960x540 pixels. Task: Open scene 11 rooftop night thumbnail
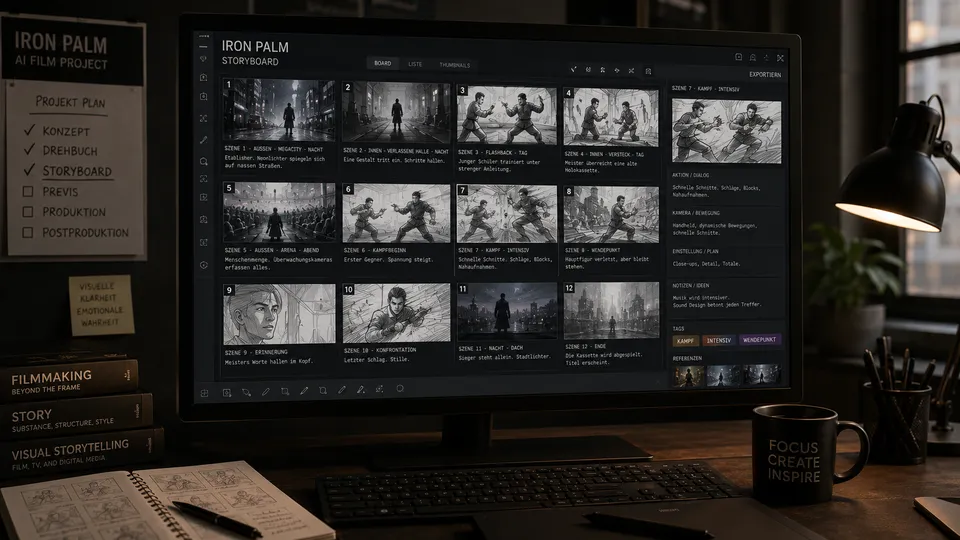click(507, 312)
